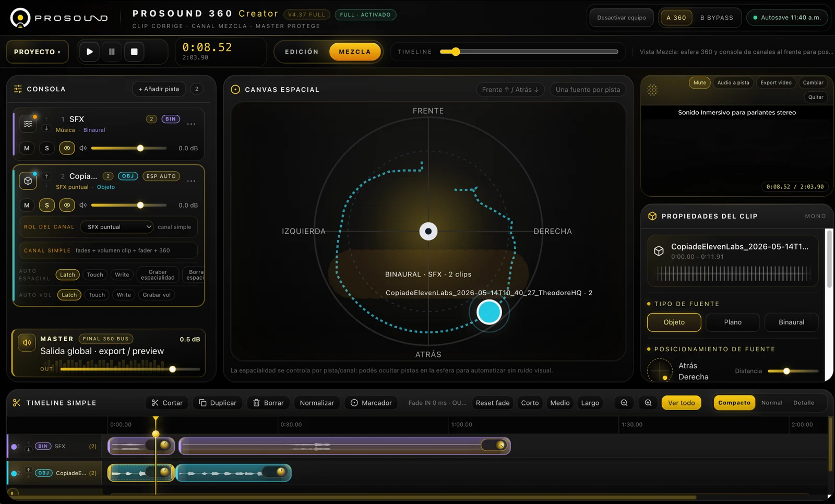Click the Desactivar equipo button
The width and height of the screenshot is (835, 504).
pyautogui.click(x=621, y=17)
